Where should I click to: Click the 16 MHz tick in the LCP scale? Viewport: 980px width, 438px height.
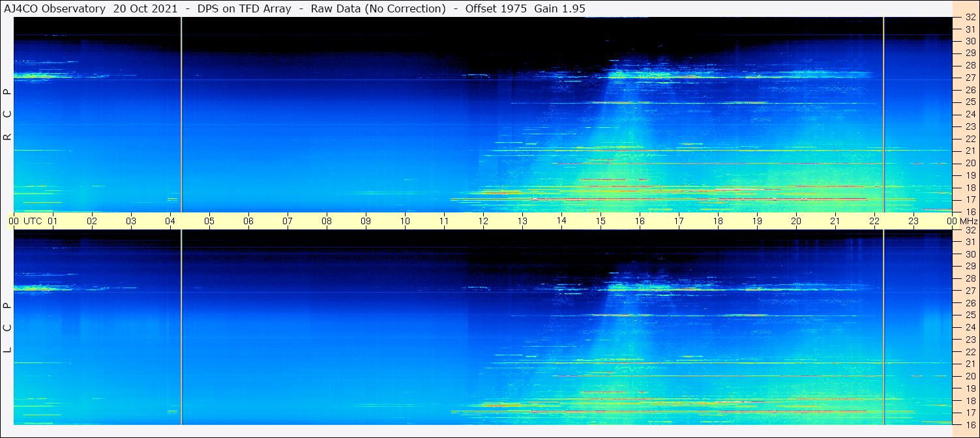tap(970, 424)
